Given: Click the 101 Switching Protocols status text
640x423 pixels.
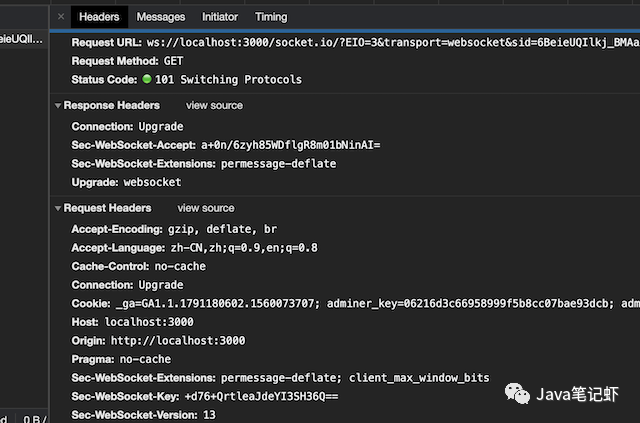Looking at the screenshot, I should pyautogui.click(x=228, y=80).
